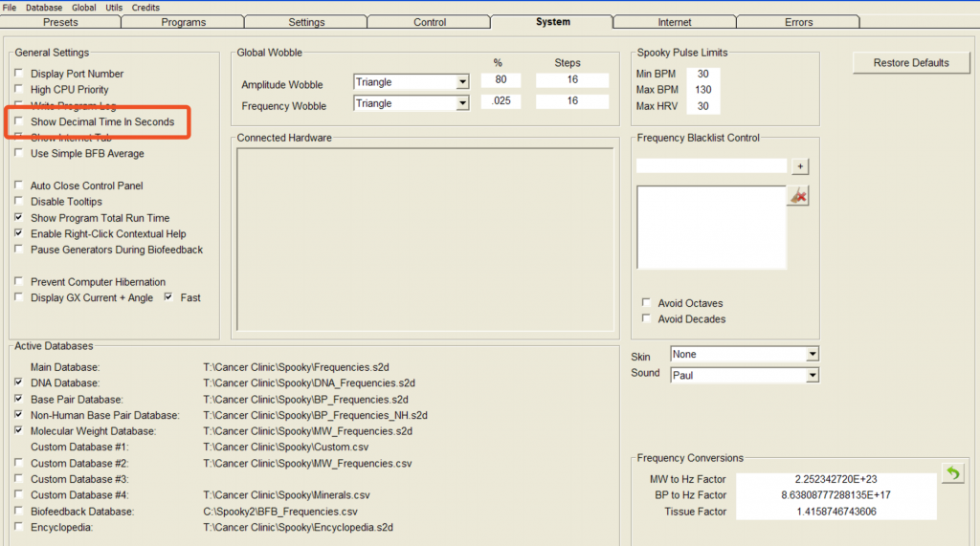
Task: Open the Database menu
Action: click(x=44, y=7)
